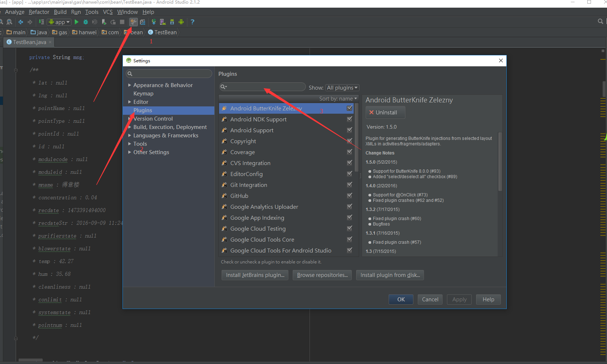Screen dimensions: 607x364
Task: Disable the Android NDK Support plugin
Action: (350, 119)
